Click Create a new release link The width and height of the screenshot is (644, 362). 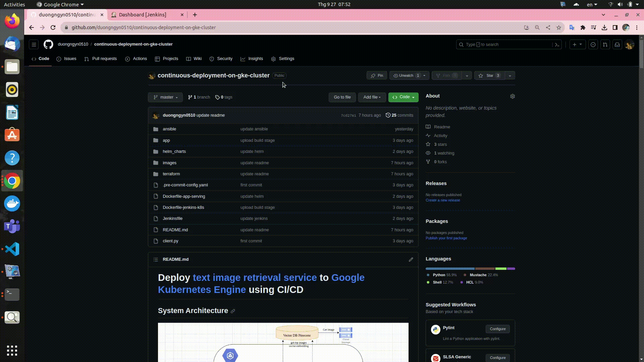point(443,200)
